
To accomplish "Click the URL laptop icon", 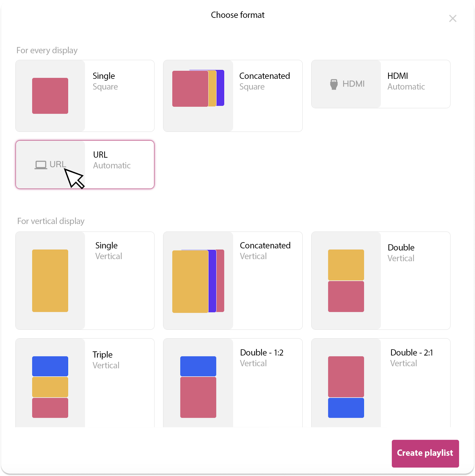I will click(x=41, y=165).
